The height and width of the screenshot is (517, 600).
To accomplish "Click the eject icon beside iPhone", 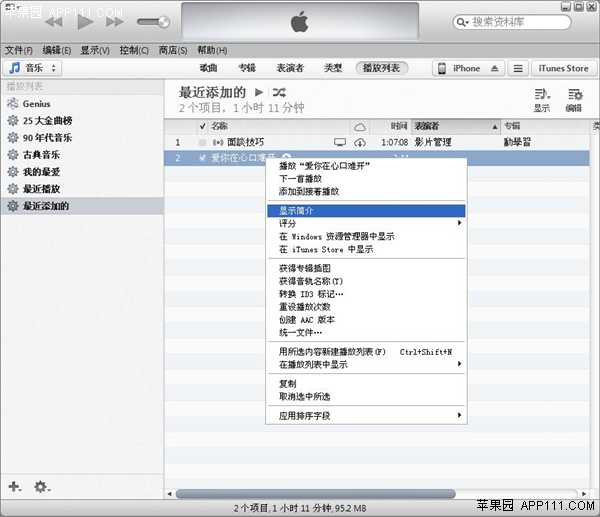I will pos(493,68).
